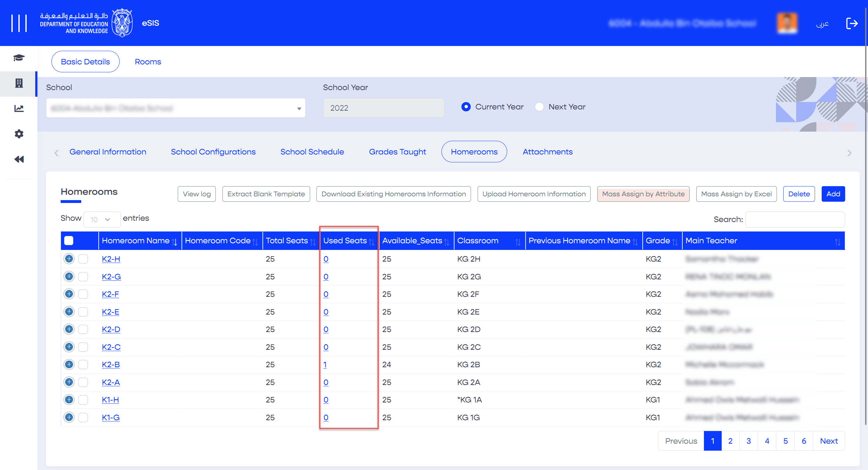
Task: Tick the checkbox for K2-B row
Action: click(83, 365)
